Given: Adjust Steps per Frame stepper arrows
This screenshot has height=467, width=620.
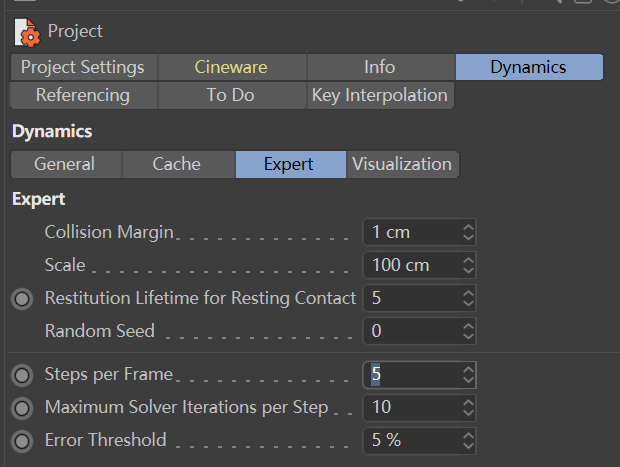Looking at the screenshot, I should point(468,374).
